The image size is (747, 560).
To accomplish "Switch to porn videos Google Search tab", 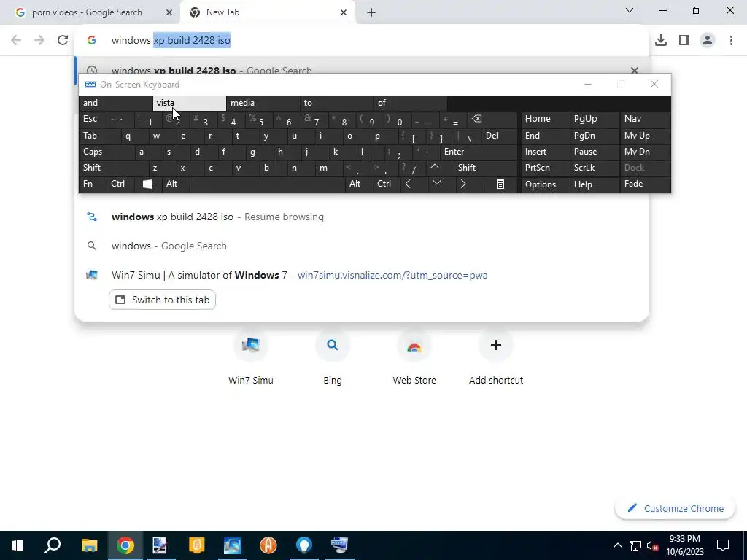I will [x=89, y=12].
